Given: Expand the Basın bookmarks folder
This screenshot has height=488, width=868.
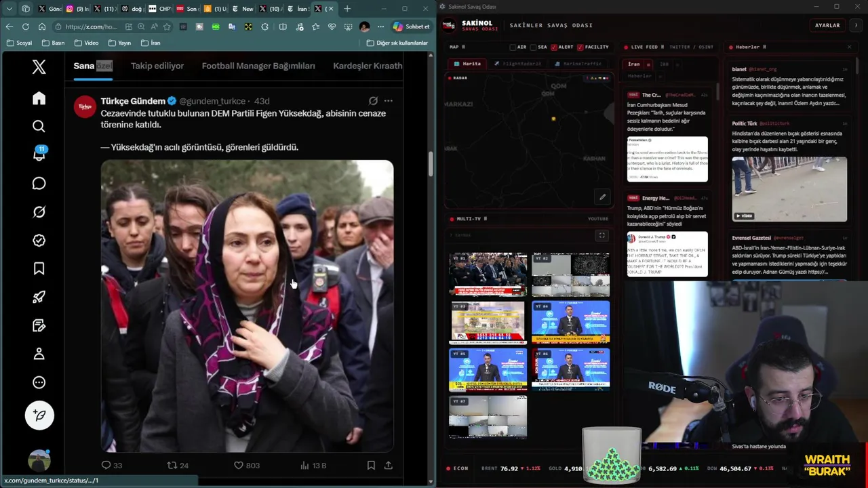Looking at the screenshot, I should click(53, 43).
